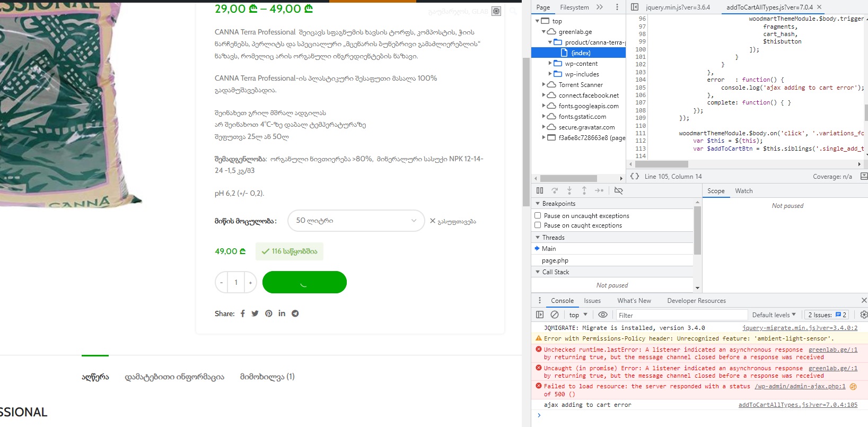Click the 2 Issues badge

point(827,315)
